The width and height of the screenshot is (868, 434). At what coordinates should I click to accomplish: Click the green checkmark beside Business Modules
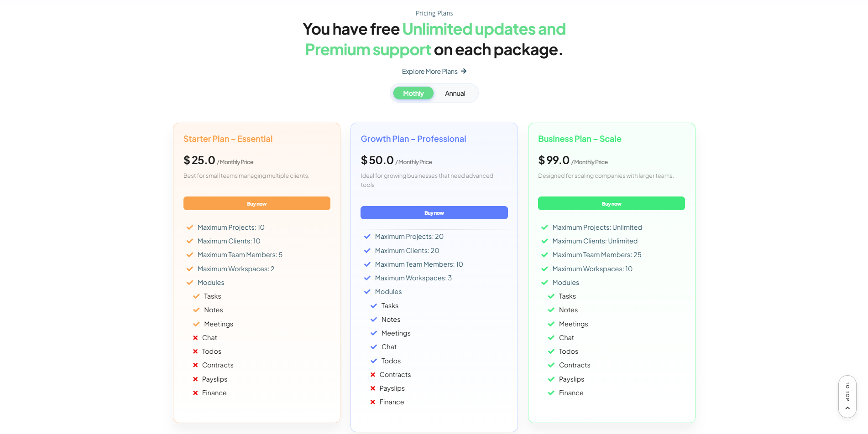click(x=544, y=283)
